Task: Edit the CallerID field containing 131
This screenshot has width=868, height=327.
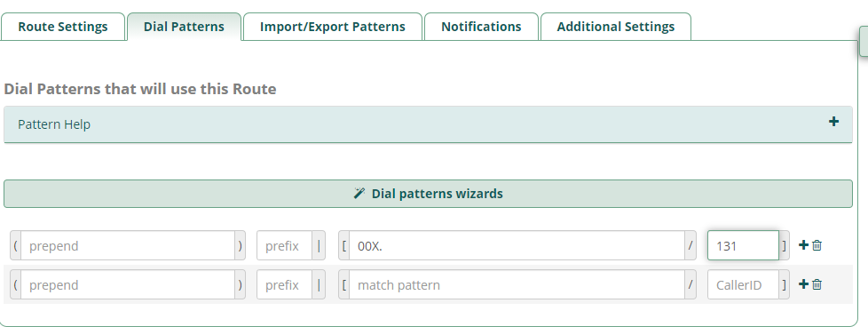Action: (x=743, y=245)
